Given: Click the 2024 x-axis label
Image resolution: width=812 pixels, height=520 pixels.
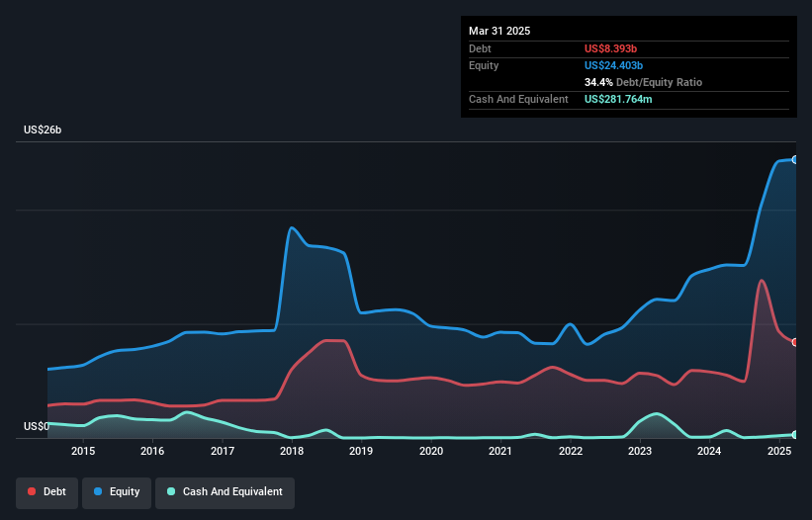Looking at the screenshot, I should point(709,451).
